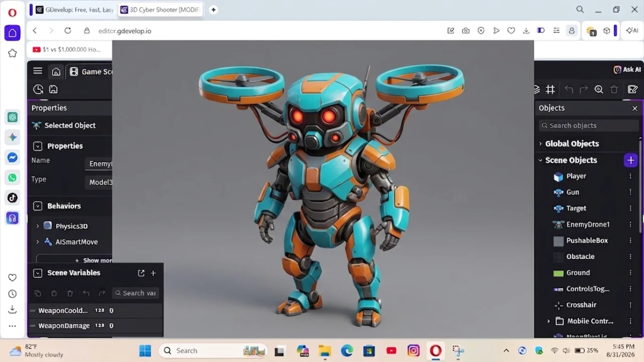Open the menu for the Player object
Viewport: 644px width, 362px height.
pos(630,176)
